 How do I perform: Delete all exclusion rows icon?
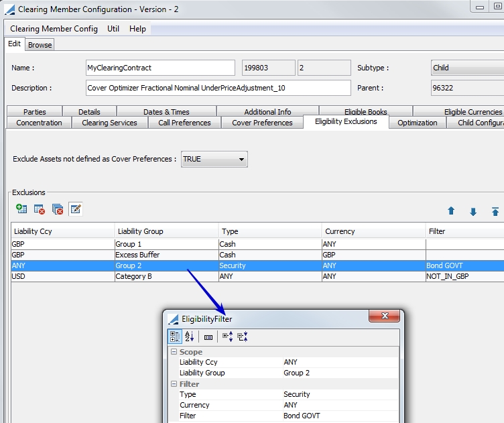58,209
